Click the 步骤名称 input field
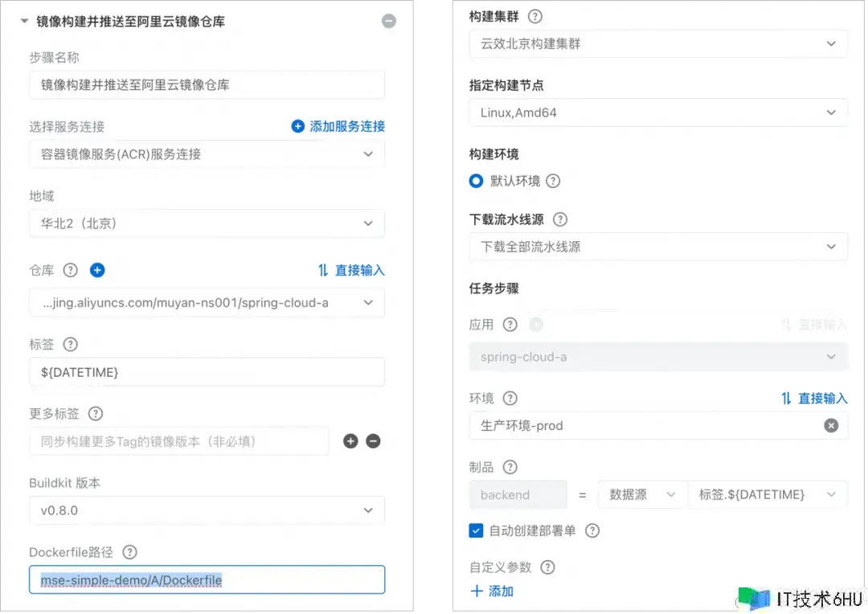 pyautogui.click(x=207, y=85)
